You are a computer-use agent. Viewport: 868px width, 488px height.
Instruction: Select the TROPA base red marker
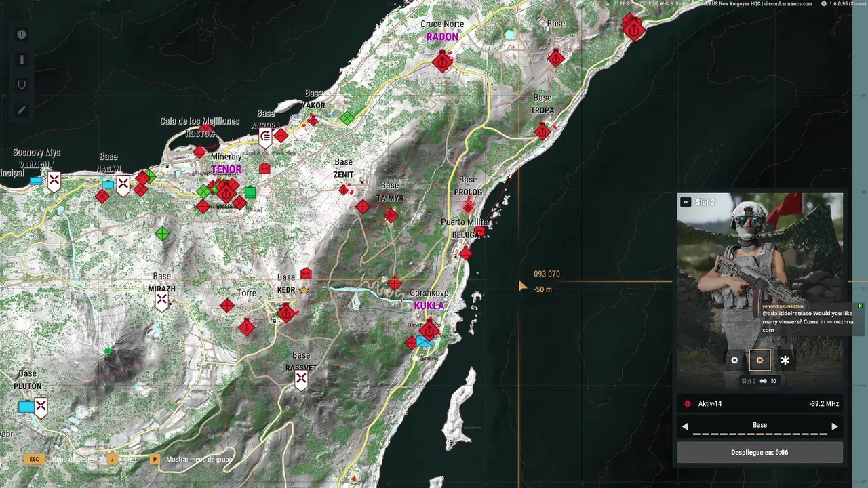pos(542,131)
